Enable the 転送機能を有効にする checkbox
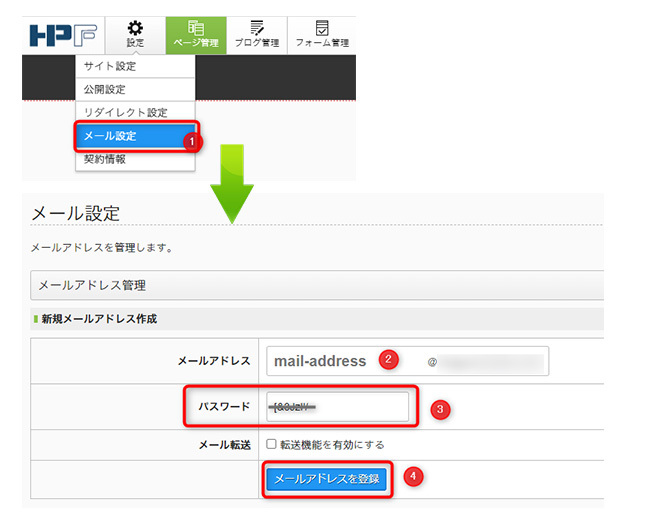 tap(271, 444)
